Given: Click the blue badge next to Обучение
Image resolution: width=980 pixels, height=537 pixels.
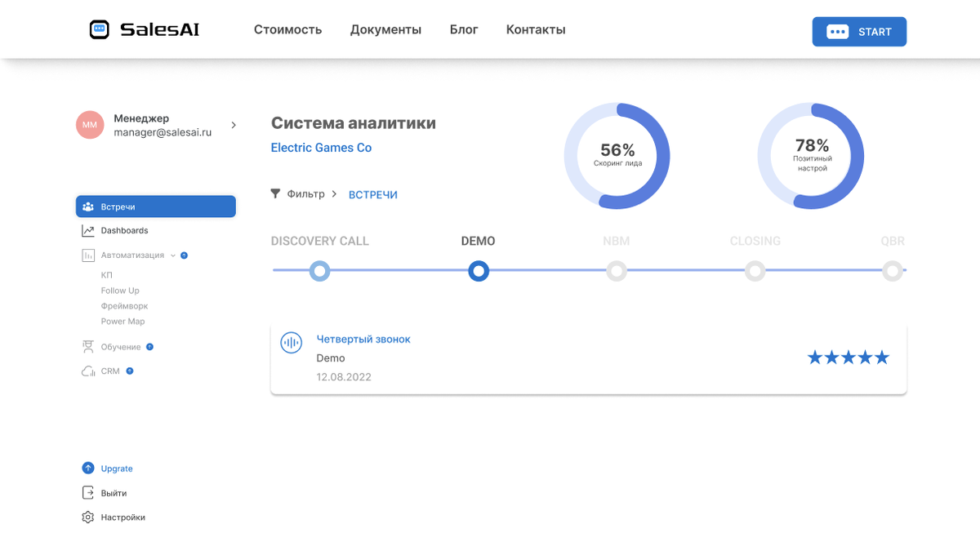Looking at the screenshot, I should 149,347.
